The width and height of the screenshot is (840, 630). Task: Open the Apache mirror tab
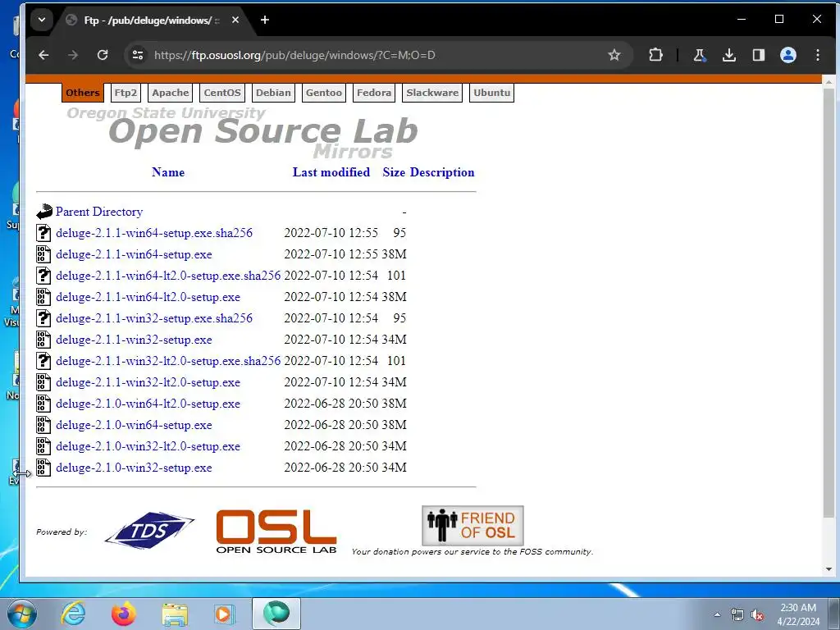click(x=171, y=93)
